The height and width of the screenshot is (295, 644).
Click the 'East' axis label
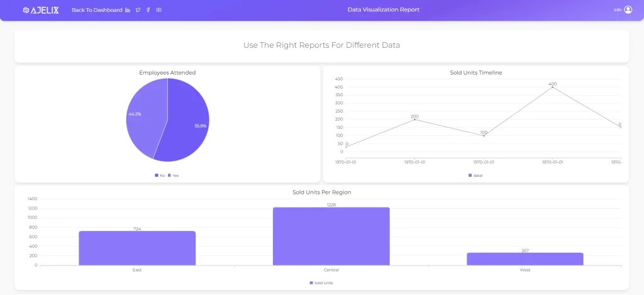[x=137, y=270]
